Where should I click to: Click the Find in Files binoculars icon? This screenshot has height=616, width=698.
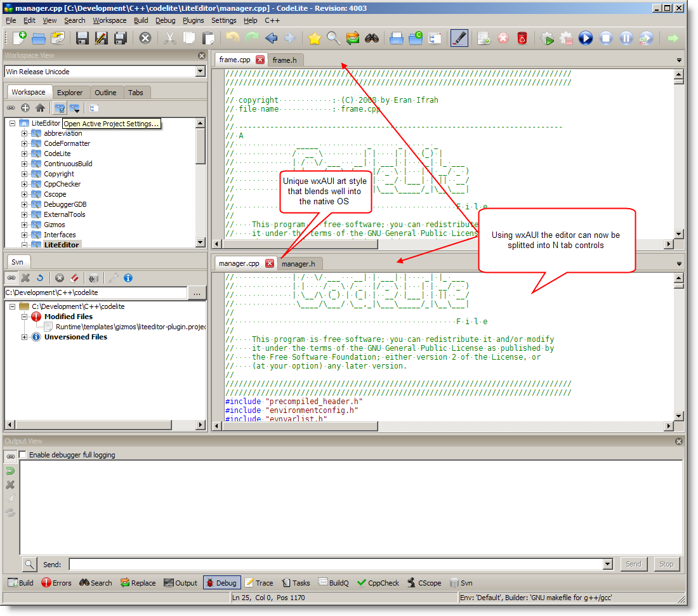372,38
